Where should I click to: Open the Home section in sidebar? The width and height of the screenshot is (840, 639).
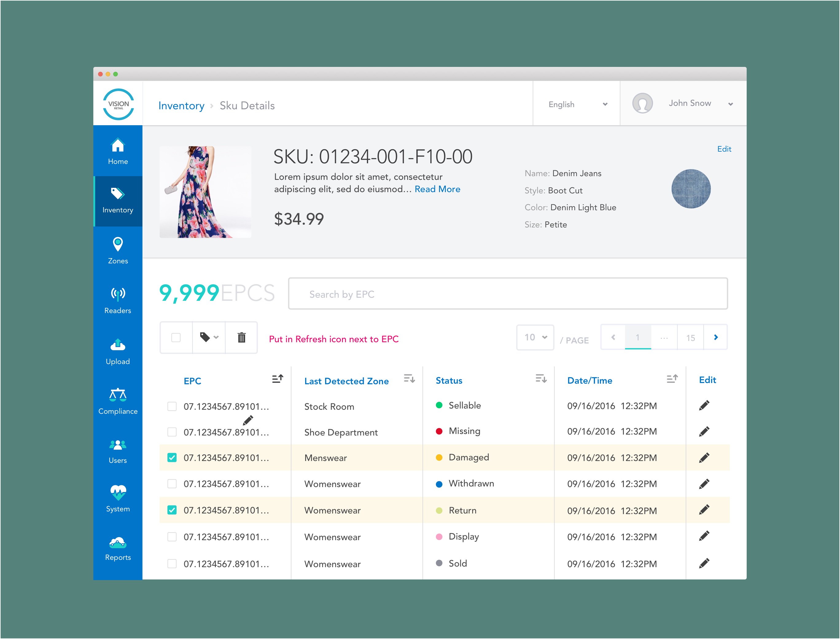(x=118, y=151)
